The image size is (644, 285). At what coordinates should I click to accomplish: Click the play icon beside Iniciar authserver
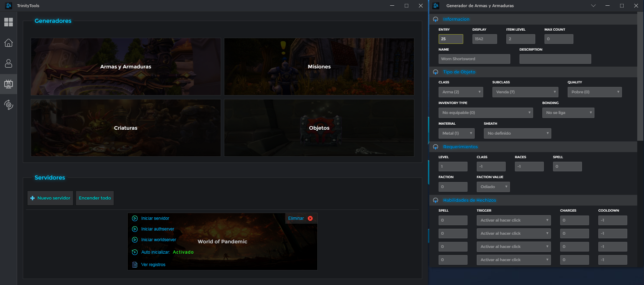(x=135, y=229)
